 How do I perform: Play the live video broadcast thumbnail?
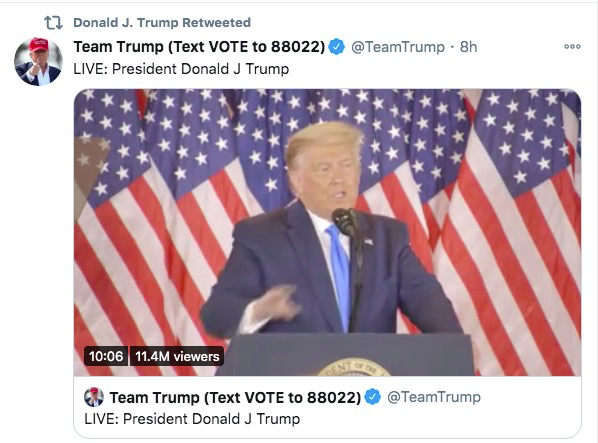pyautogui.click(x=327, y=232)
